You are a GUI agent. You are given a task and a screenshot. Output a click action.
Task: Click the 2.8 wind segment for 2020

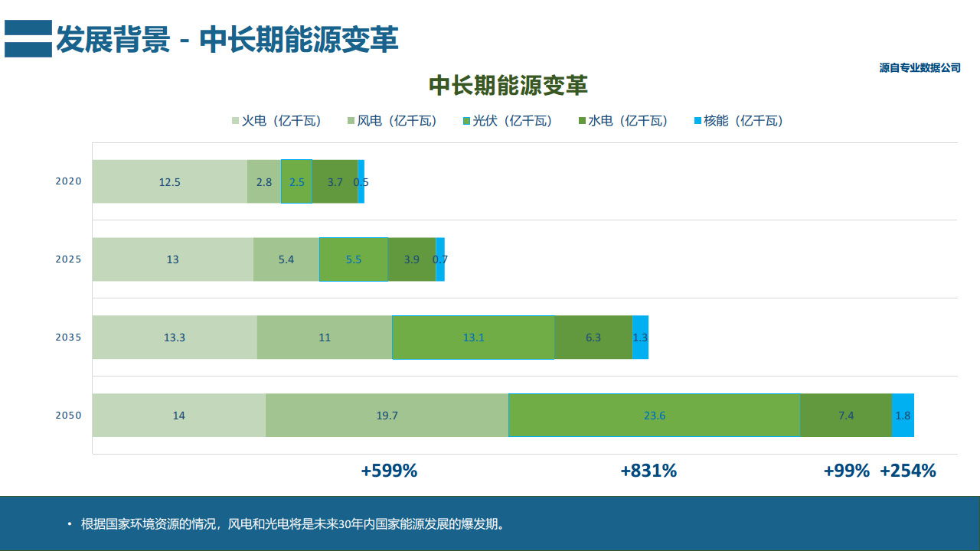264,181
